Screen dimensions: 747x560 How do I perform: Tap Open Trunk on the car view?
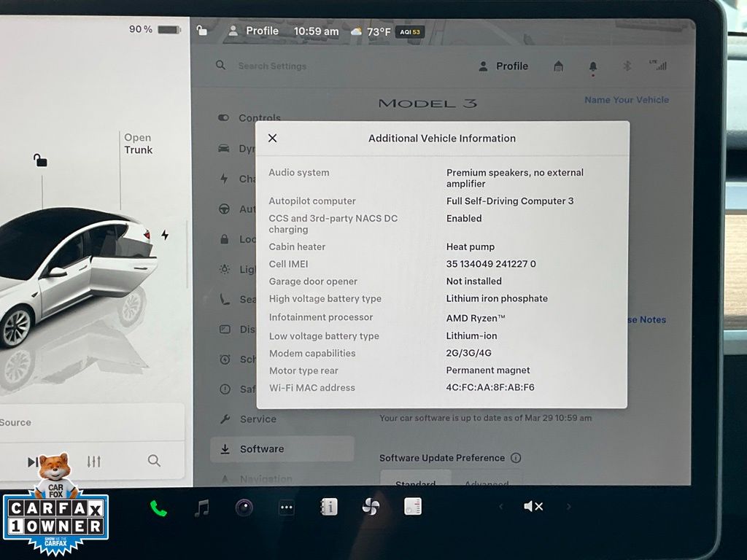pyautogui.click(x=138, y=144)
